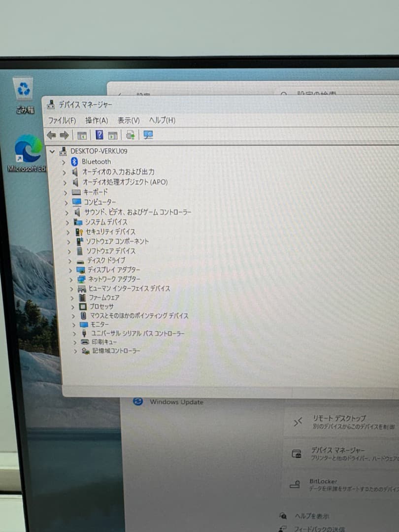Click the Scan for hardware changes toolbar icon
This screenshot has height=532, width=399.
[131, 135]
